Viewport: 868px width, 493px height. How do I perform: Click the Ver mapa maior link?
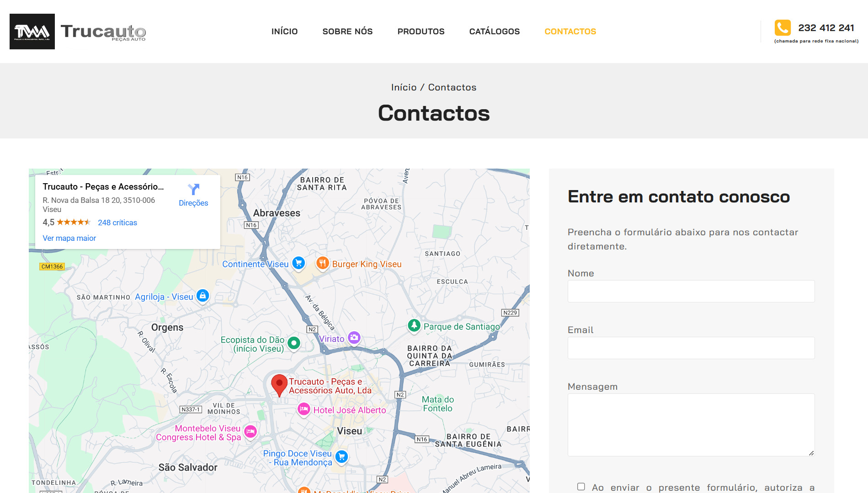point(69,238)
